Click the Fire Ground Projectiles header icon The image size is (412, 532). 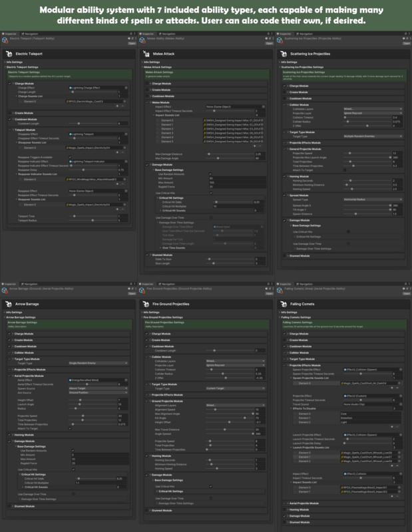point(148,303)
